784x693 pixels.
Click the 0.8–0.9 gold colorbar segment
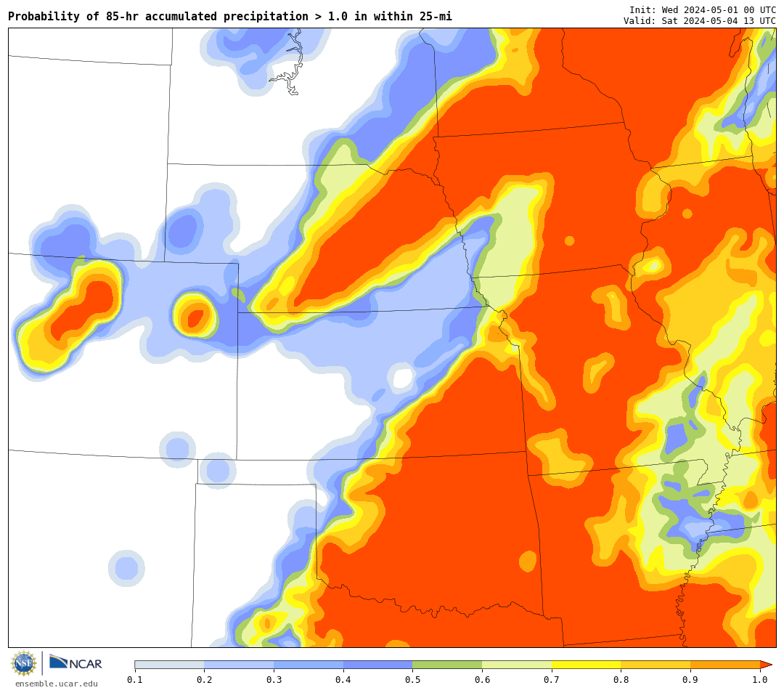(x=656, y=665)
